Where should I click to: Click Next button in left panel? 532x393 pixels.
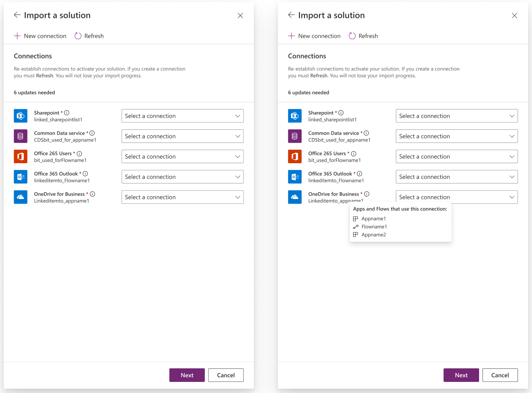coord(187,375)
